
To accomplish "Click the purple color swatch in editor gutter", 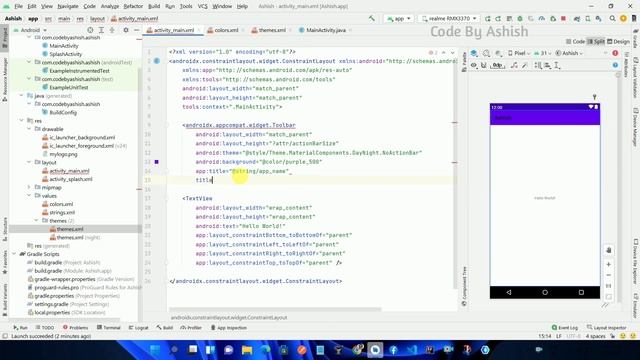I will click(x=156, y=162).
